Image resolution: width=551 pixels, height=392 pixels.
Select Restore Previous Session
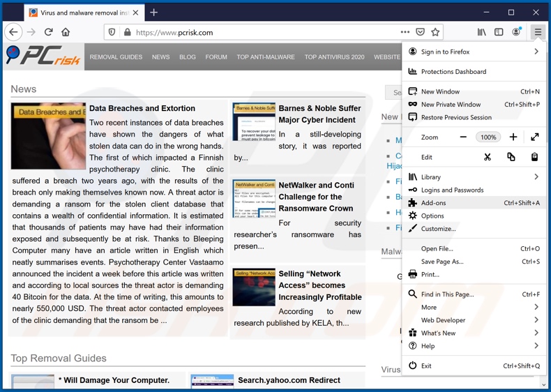point(474,117)
